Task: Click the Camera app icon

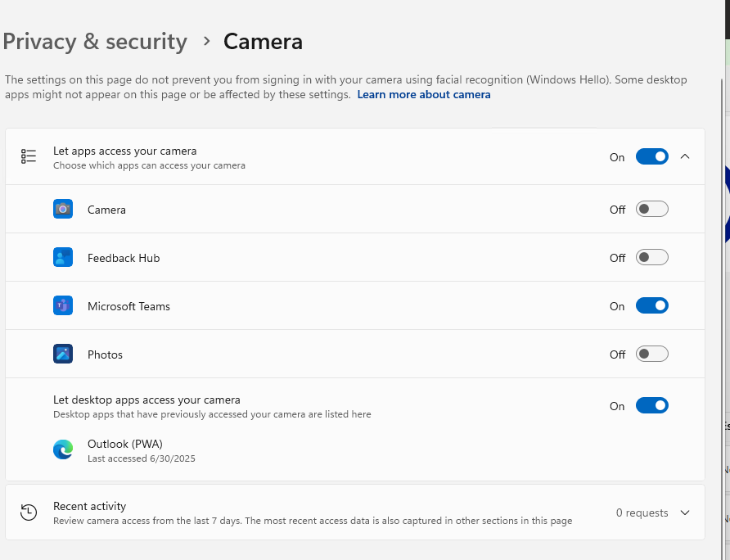Action: tap(63, 209)
